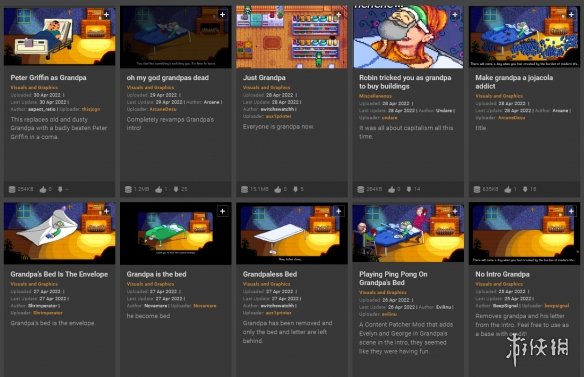The image size is (584, 377).
Task: Click plus icon on Peter Griffin as Grandpa thumbnail
Action: pyautogui.click(x=107, y=15)
